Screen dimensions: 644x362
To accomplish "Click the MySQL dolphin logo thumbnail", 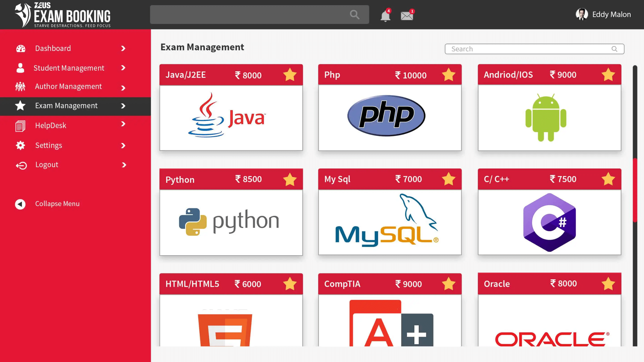I will click(387, 220).
